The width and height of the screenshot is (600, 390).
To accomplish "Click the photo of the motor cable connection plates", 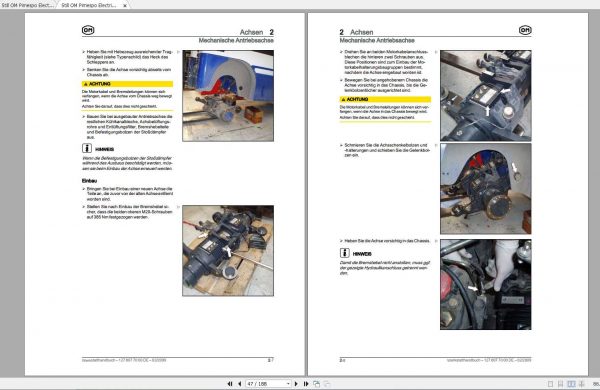I will 486,95.
